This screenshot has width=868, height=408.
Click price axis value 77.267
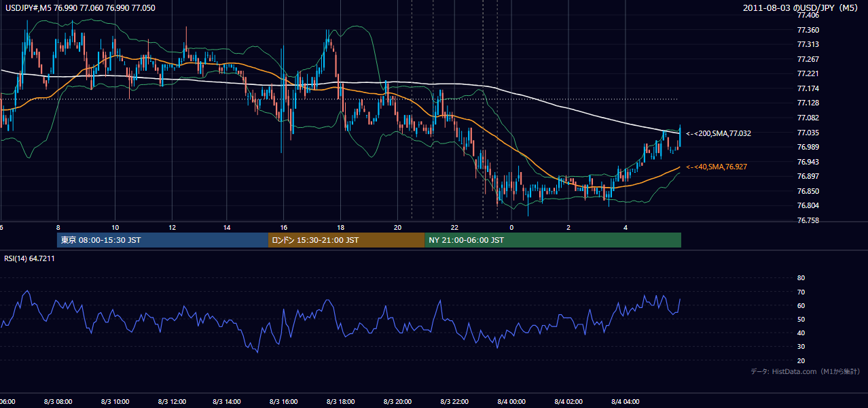pos(808,59)
